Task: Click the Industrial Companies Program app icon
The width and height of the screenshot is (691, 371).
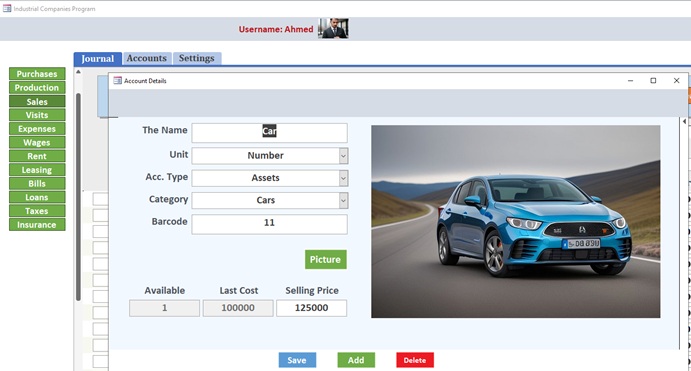Action: tap(7, 8)
